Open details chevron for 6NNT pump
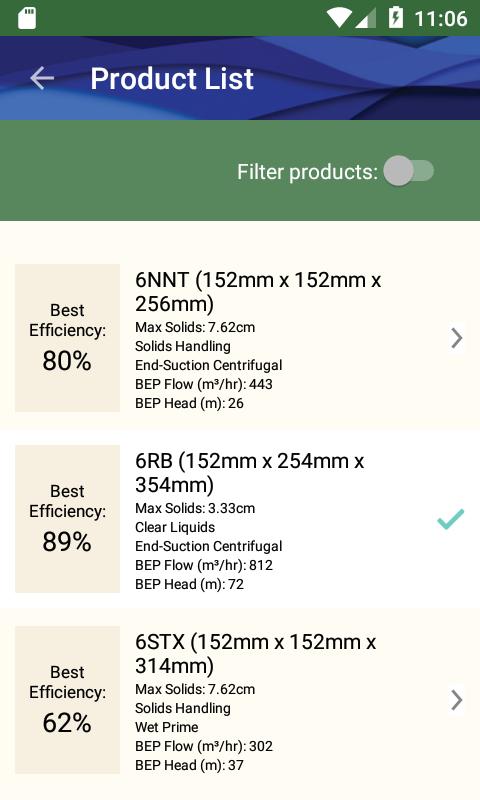 coord(457,338)
